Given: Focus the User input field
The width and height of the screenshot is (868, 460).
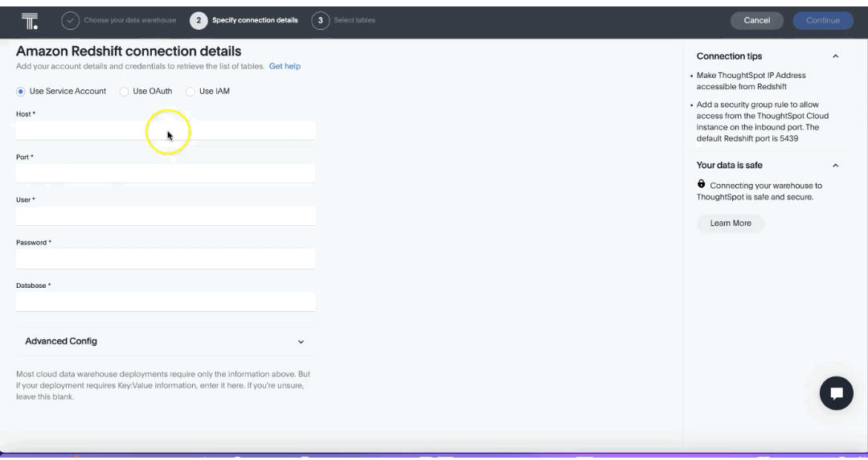Looking at the screenshot, I should point(166,216).
